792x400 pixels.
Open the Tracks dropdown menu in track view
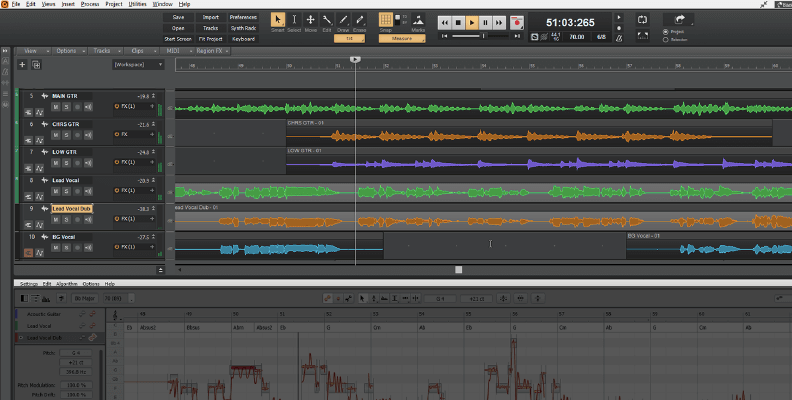click(x=103, y=50)
